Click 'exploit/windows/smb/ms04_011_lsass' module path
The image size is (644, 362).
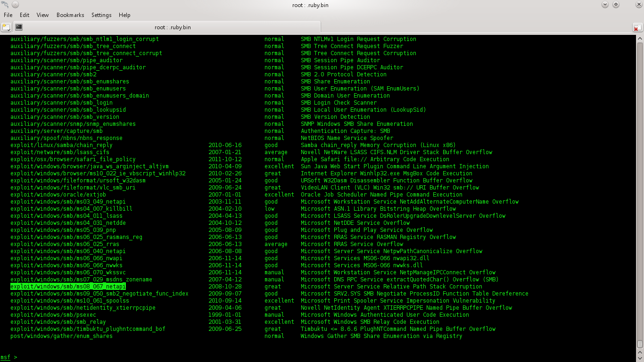[x=66, y=216]
